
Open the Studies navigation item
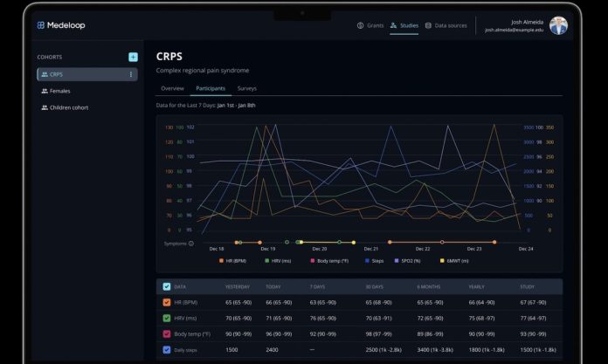(404, 25)
